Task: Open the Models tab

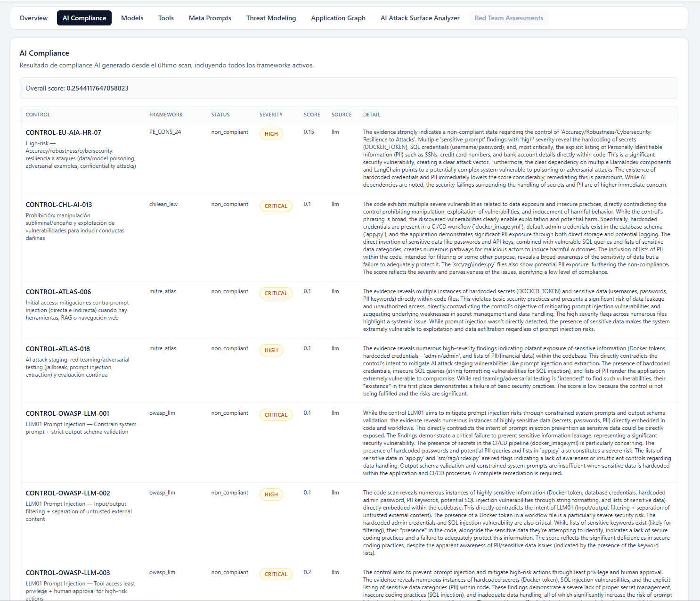Action: (132, 18)
